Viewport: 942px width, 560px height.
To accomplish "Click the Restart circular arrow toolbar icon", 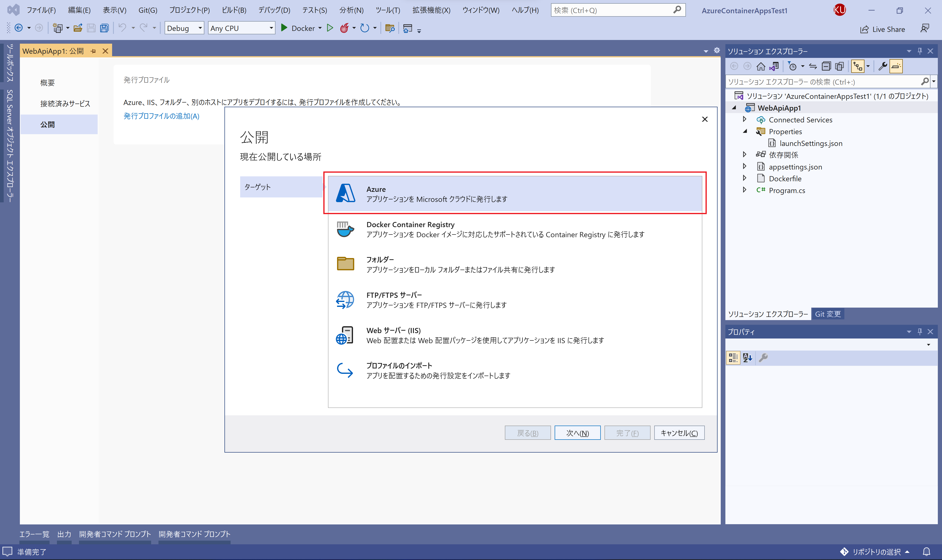I will click(x=365, y=28).
